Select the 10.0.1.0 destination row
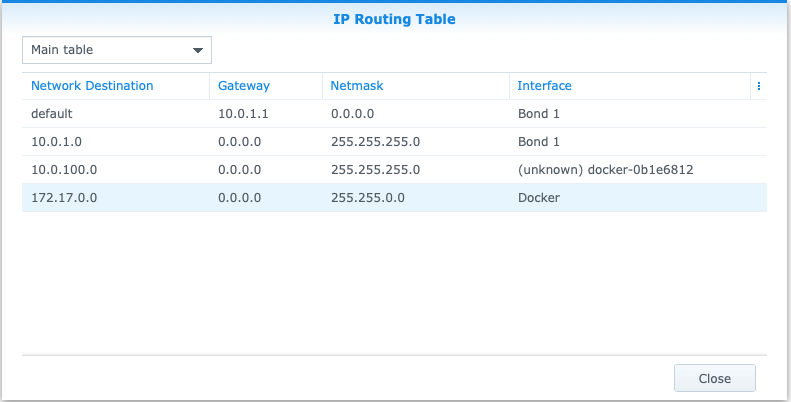The height and width of the screenshot is (402, 791). pos(58,142)
